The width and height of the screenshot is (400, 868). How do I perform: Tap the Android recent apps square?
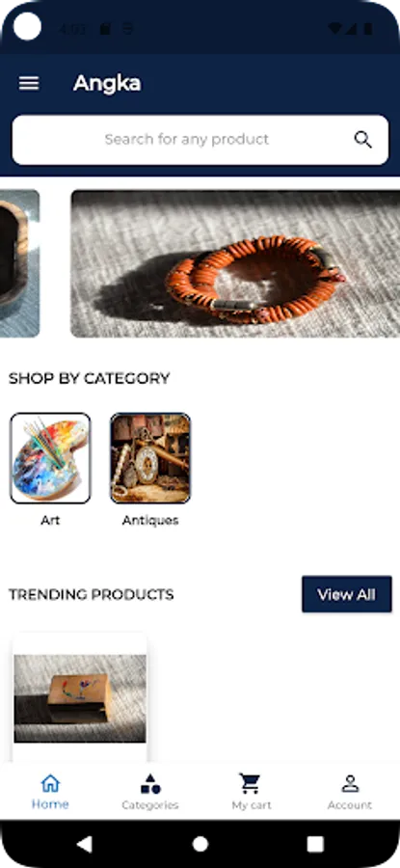pyautogui.click(x=315, y=844)
